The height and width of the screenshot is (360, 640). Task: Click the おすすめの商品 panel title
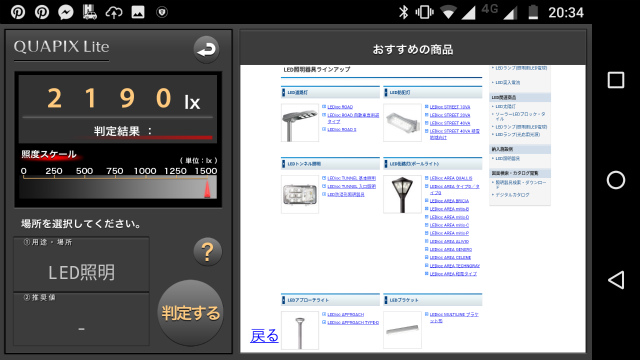coord(413,50)
